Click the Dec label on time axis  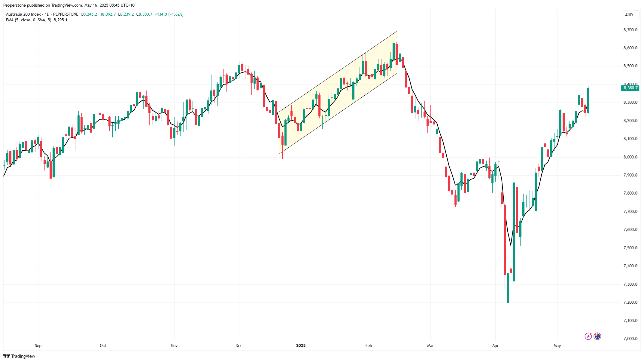click(239, 345)
